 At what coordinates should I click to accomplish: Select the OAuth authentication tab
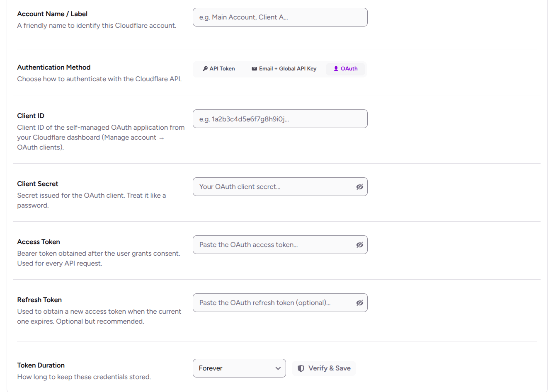346,69
